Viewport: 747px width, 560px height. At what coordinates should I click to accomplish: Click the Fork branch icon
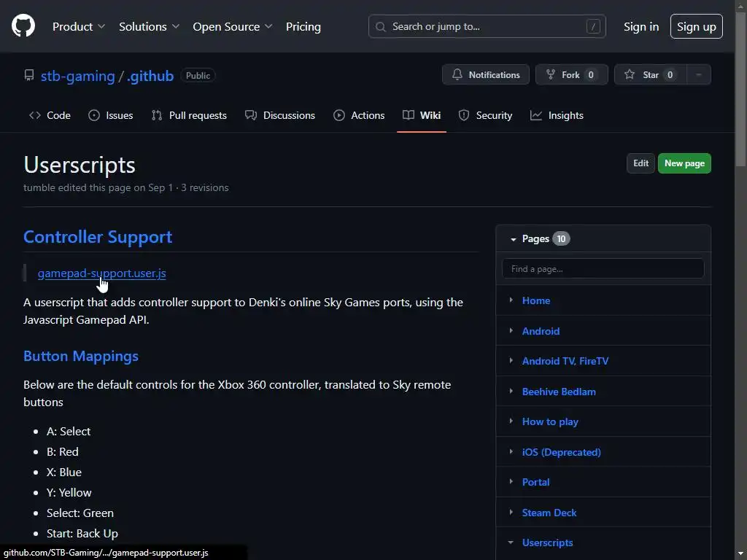point(550,74)
